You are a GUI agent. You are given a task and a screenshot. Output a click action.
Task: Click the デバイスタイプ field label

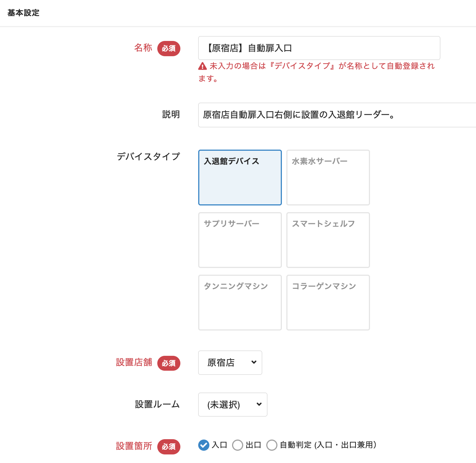coord(148,157)
